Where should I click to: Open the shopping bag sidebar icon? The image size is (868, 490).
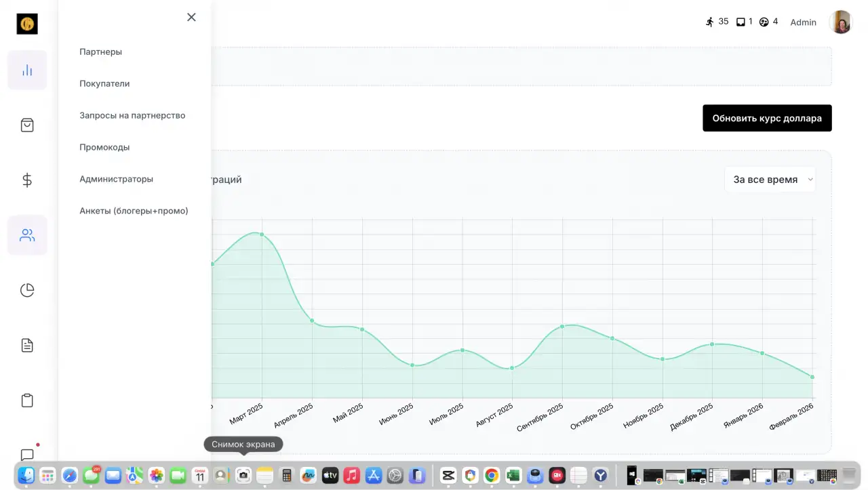pos(27,125)
